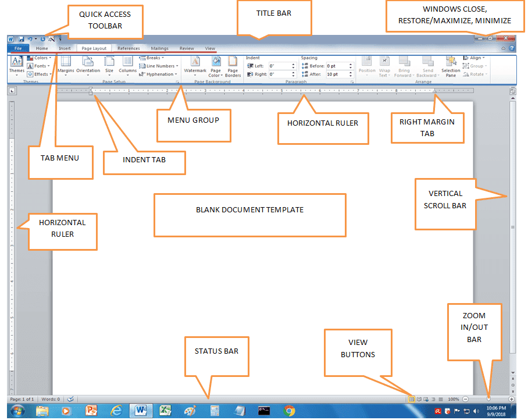The width and height of the screenshot is (528, 420).
Task: Click the 100% zoom level button
Action: (x=453, y=399)
